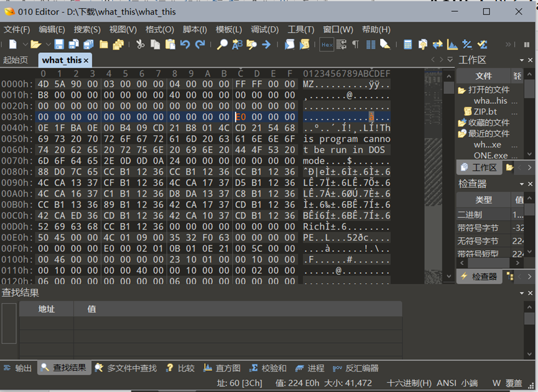Click the selected E0 byte in row 0030h
This screenshot has height=392, width=538.
coord(241,117)
